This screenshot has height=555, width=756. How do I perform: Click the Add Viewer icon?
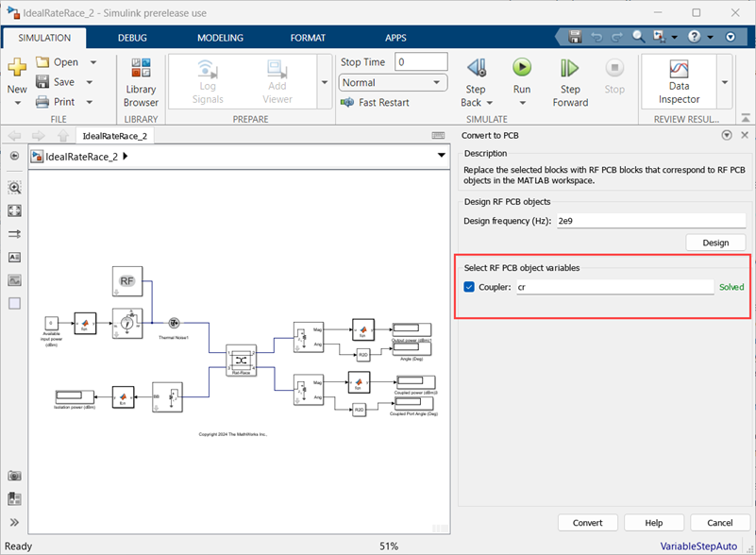(277, 81)
